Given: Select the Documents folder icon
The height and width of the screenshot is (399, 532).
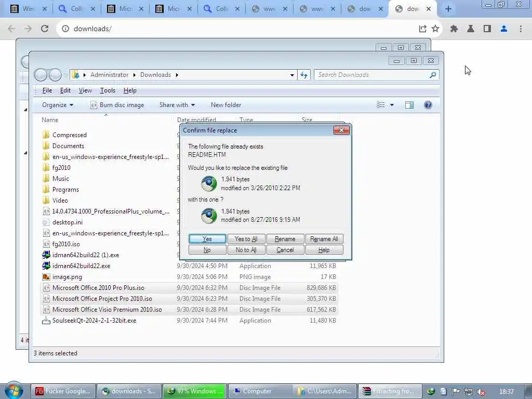Looking at the screenshot, I should 46,145.
